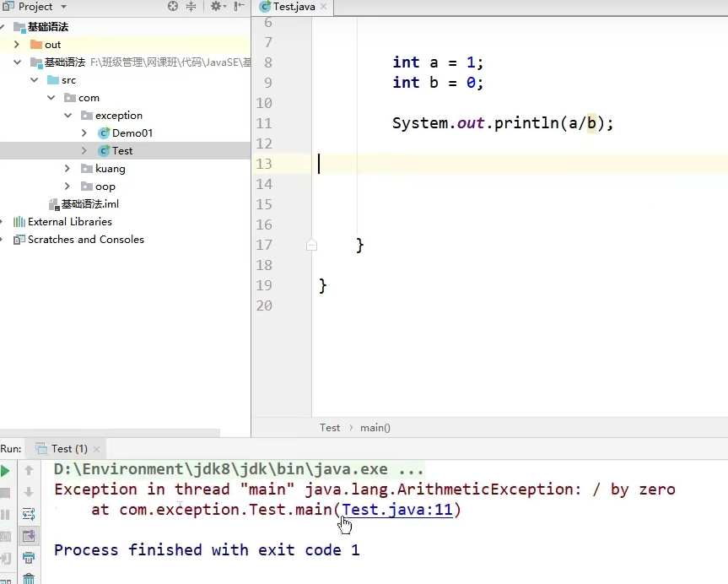
Task: Collapse the 基础语法 module node with path
Action: (17, 62)
